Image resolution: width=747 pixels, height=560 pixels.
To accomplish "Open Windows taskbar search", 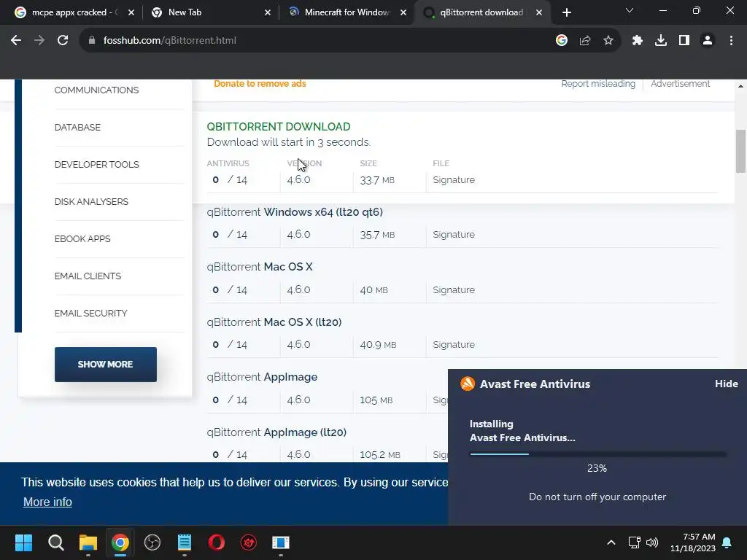I will click(55, 542).
